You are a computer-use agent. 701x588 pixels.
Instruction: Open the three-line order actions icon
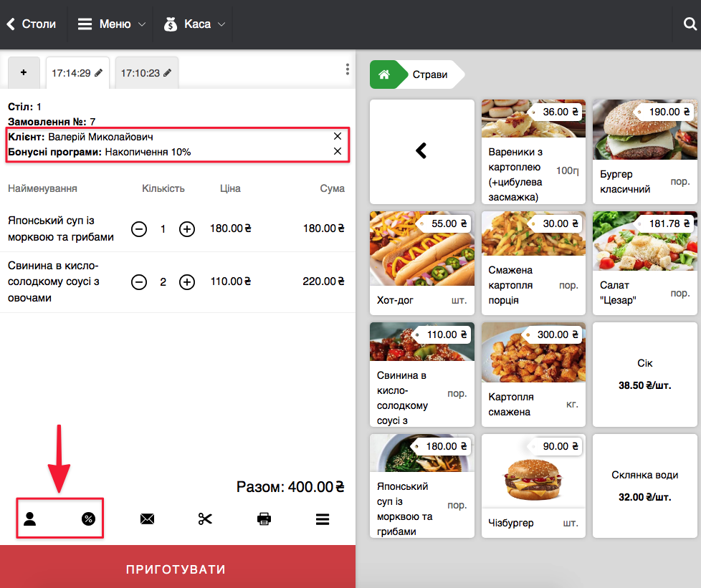[323, 519]
